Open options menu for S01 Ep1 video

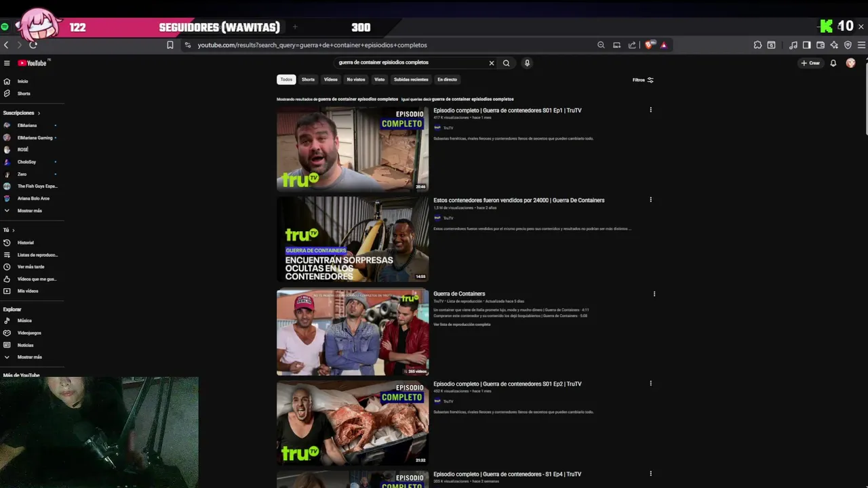tap(650, 110)
